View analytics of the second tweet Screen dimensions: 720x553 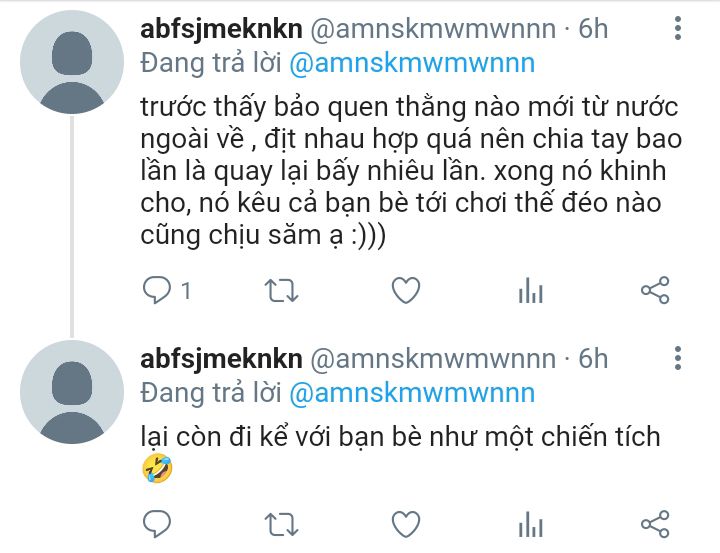(x=530, y=524)
